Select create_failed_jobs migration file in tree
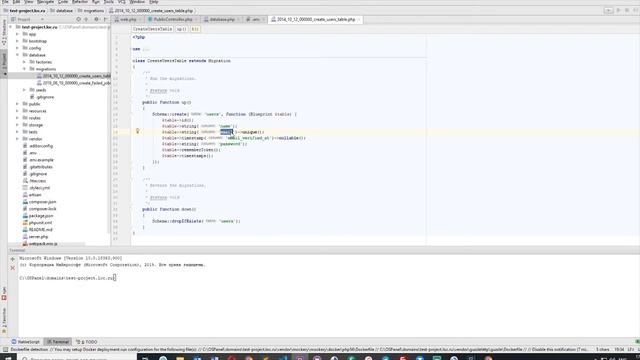This screenshot has height=360, width=640. click(73, 83)
